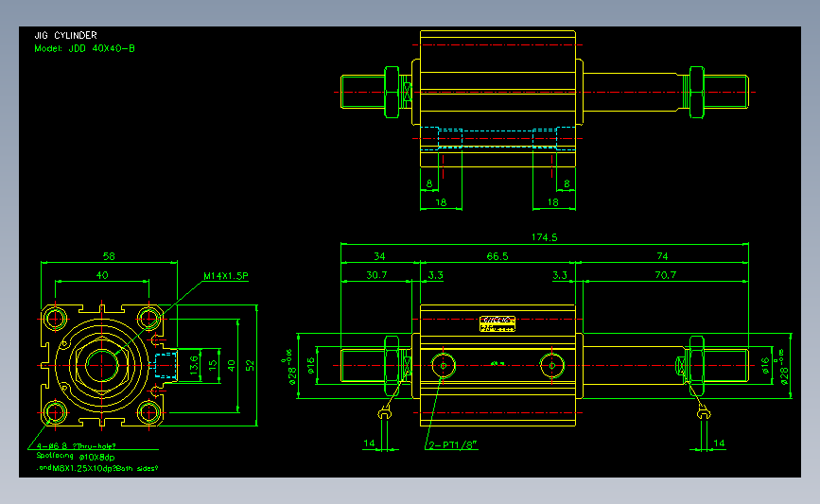Image resolution: width=820 pixels, height=504 pixels.
Task: Click the '30.7' dimension value
Action: 376,275
